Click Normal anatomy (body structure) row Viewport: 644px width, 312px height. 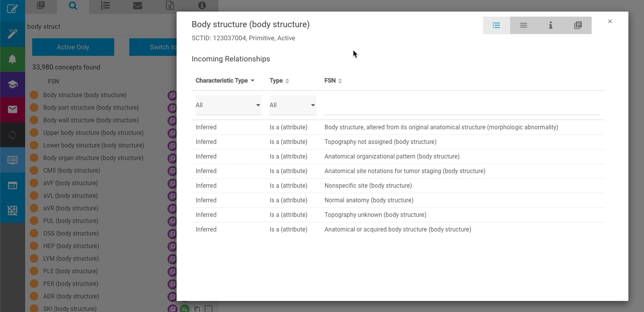click(398, 200)
